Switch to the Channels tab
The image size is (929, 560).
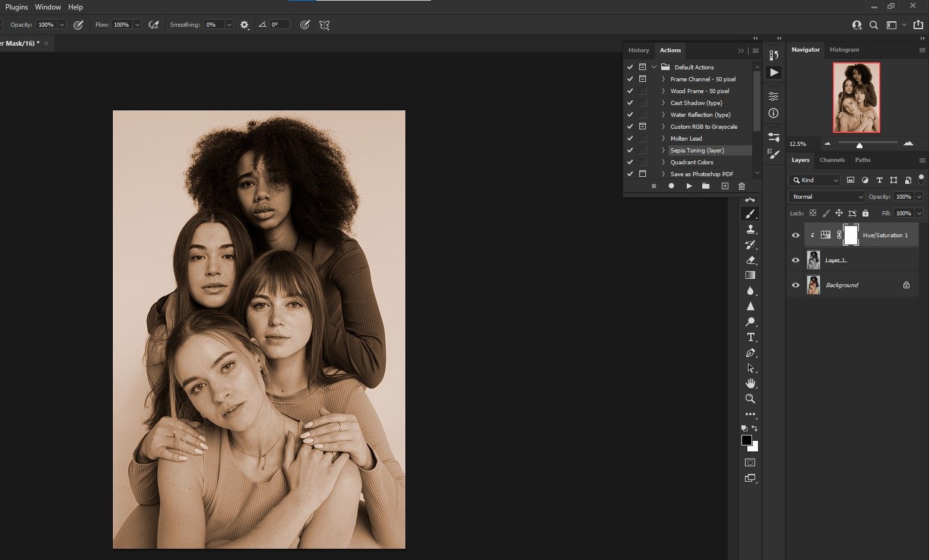click(832, 160)
